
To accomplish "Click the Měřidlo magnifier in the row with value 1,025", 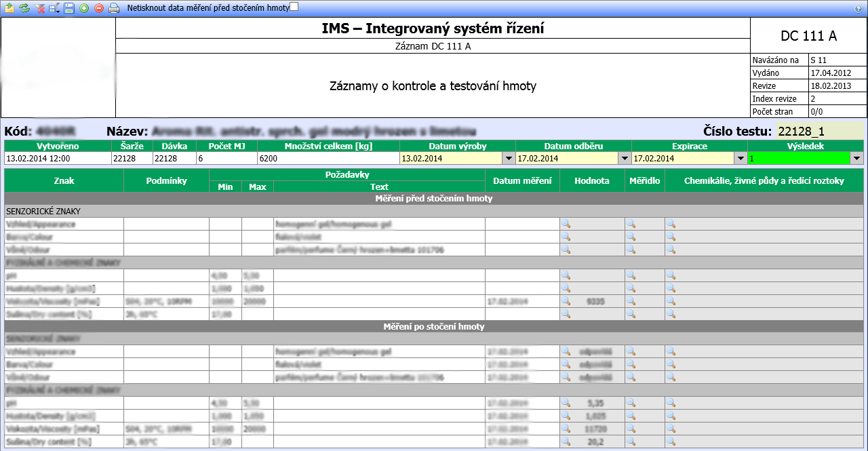I will coord(631,416).
